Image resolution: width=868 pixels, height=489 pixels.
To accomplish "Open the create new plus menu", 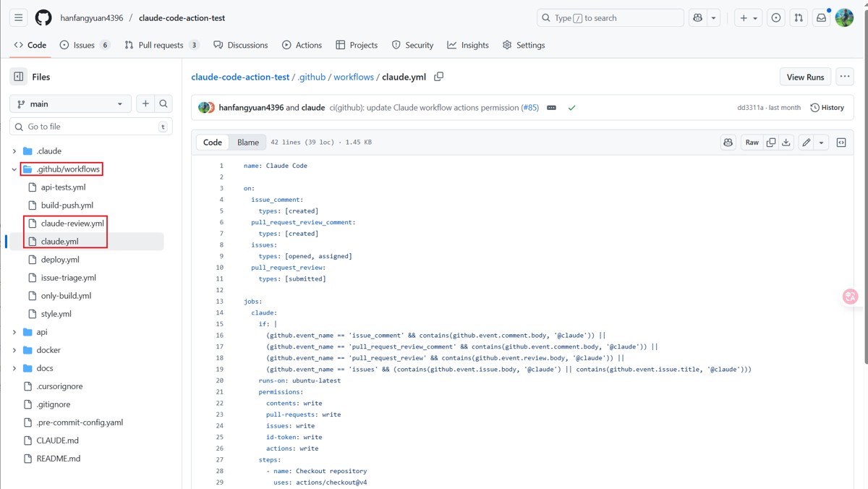I will point(748,17).
